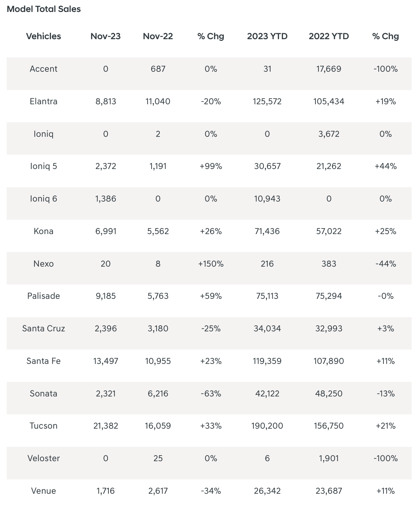Click the Sonata row label

(x=43, y=393)
